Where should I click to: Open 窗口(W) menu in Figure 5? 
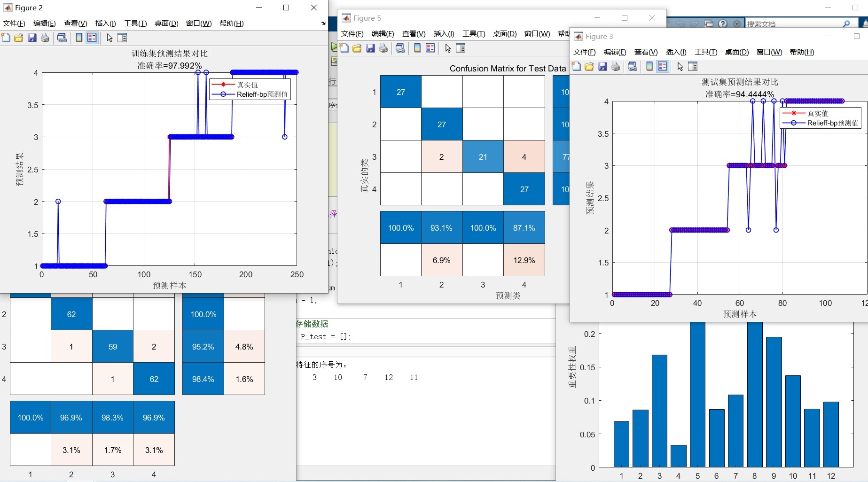click(x=537, y=34)
